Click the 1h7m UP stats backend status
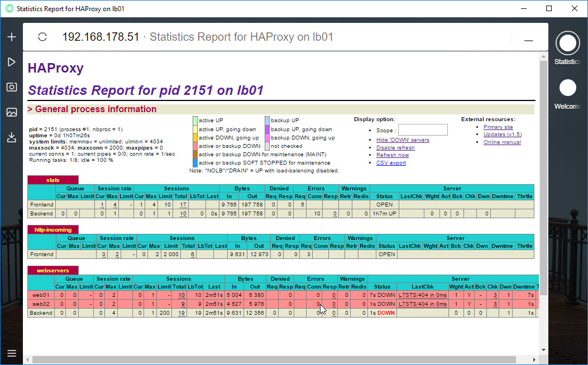 [x=384, y=214]
